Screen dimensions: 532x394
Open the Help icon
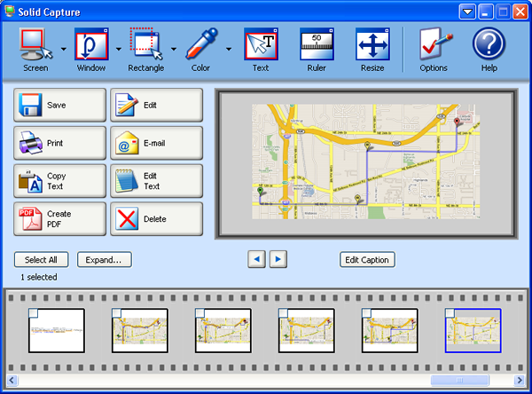[489, 50]
